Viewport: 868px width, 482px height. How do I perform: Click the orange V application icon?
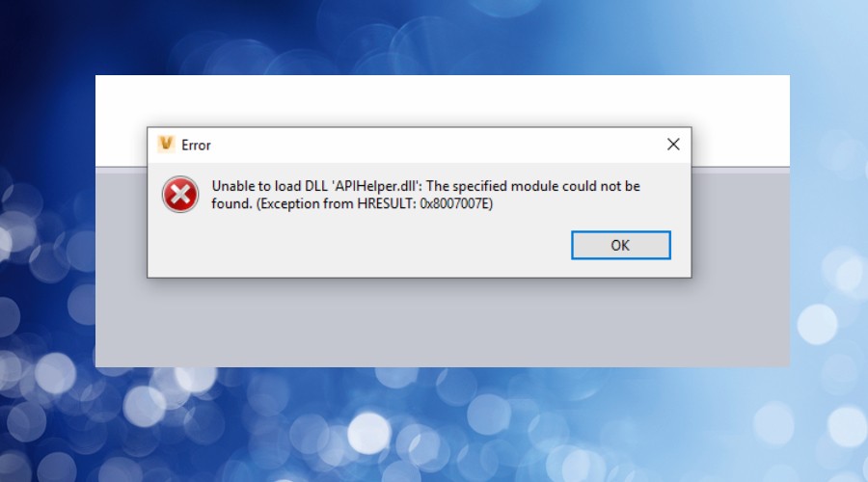pyautogui.click(x=166, y=144)
